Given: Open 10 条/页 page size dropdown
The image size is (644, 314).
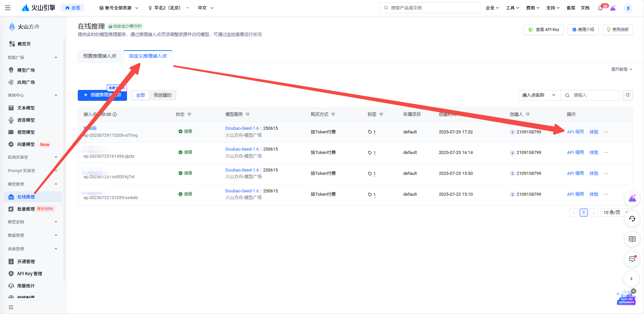Looking at the screenshot, I should (615, 213).
